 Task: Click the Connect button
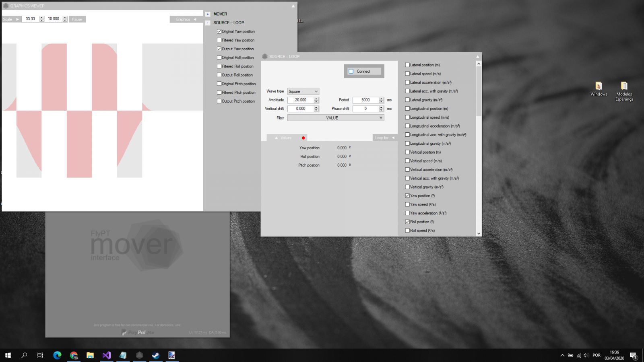click(x=364, y=71)
